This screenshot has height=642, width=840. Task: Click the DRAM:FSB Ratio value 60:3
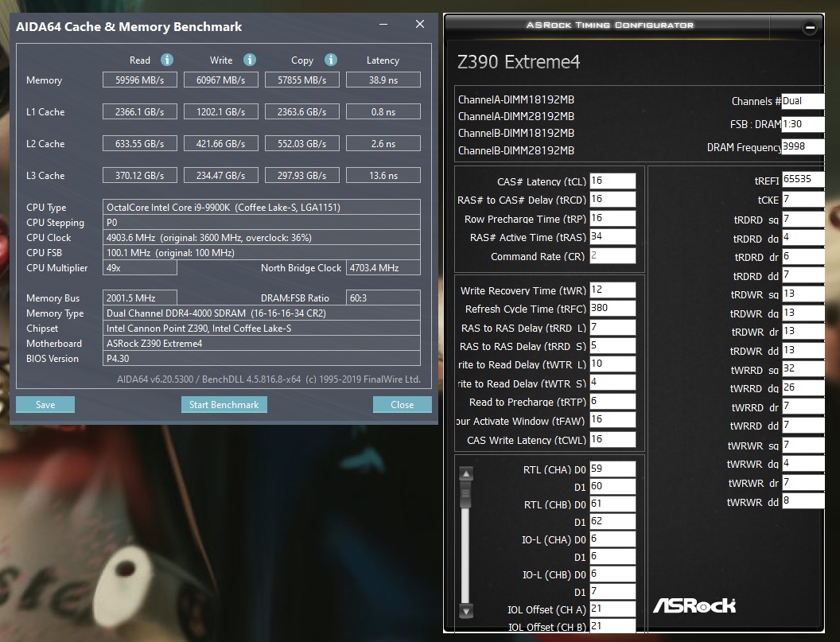(x=383, y=298)
